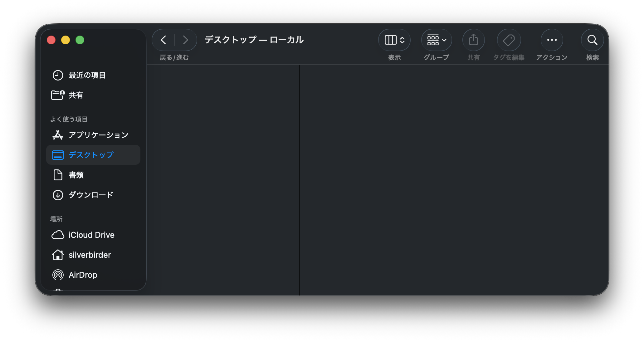The height and width of the screenshot is (342, 644).
Task: Select 最近の項目 in the sidebar
Action: pyautogui.click(x=86, y=75)
